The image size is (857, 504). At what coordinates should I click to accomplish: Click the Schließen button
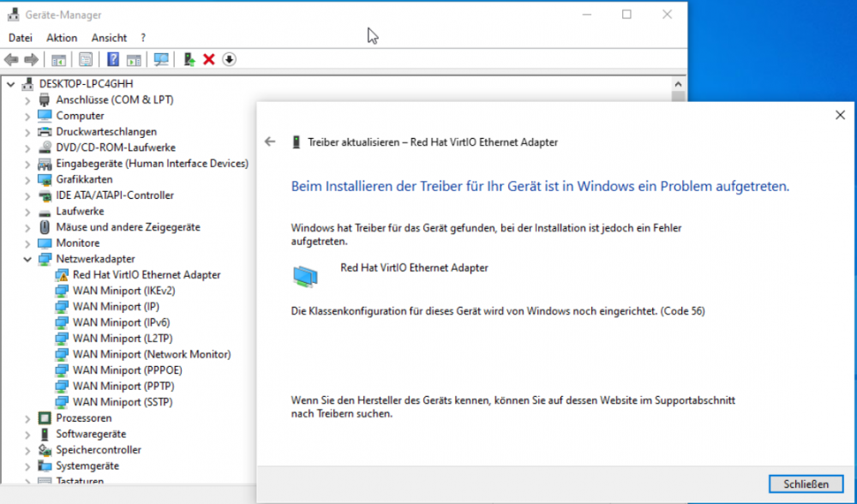pos(806,483)
